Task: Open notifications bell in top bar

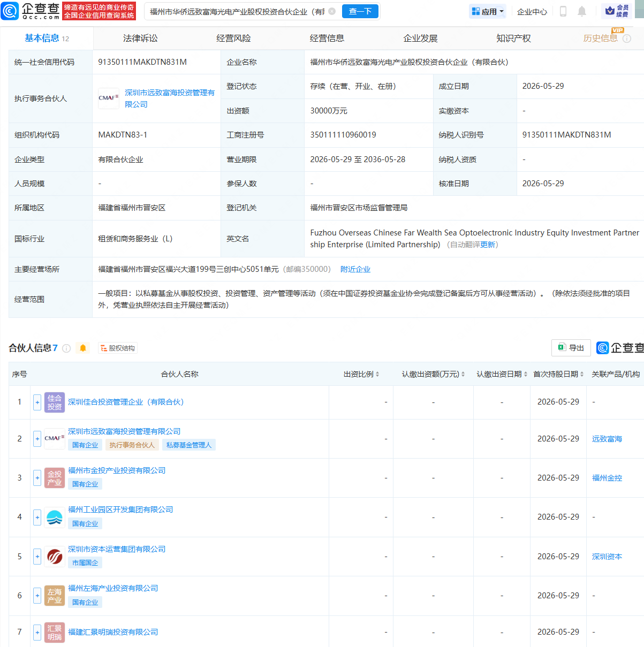Action: pos(582,11)
